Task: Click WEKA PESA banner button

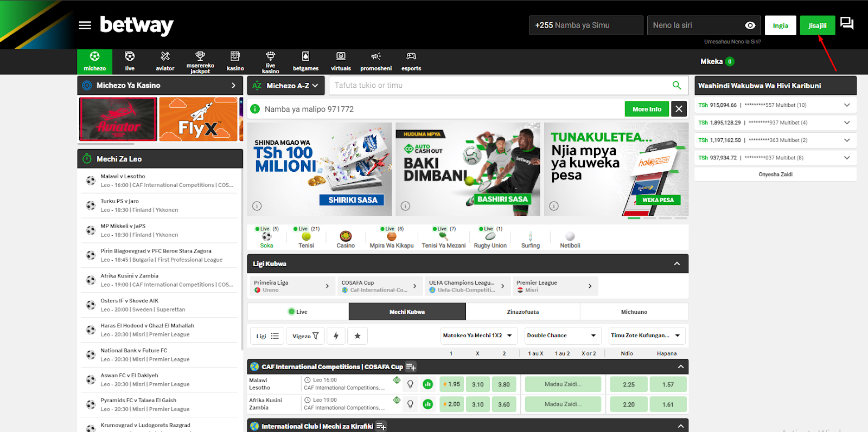Action: (658, 200)
